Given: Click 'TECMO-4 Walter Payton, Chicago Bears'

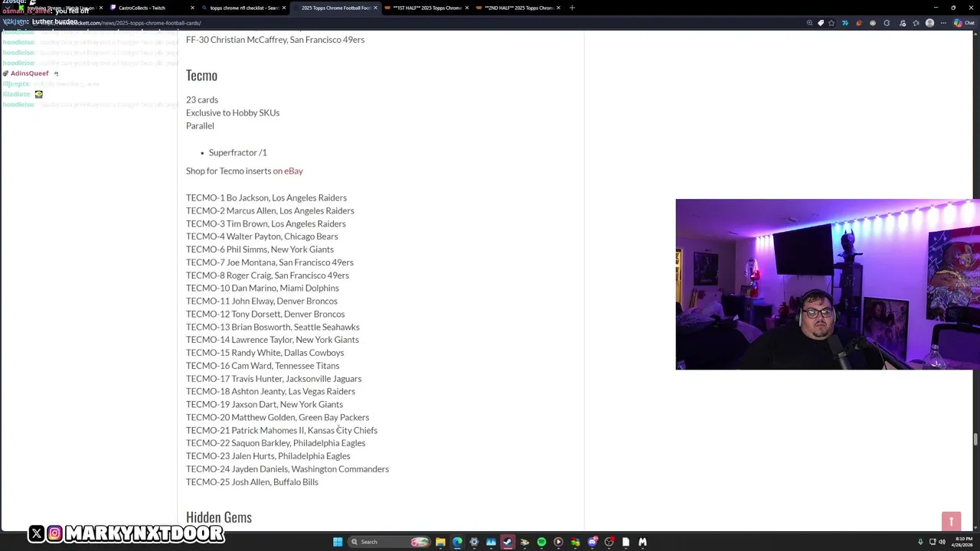Looking at the screenshot, I should coord(262,236).
